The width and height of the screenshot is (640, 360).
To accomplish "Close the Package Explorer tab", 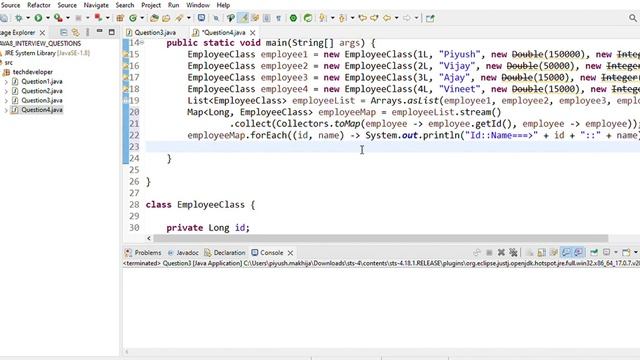I will 42,33.
